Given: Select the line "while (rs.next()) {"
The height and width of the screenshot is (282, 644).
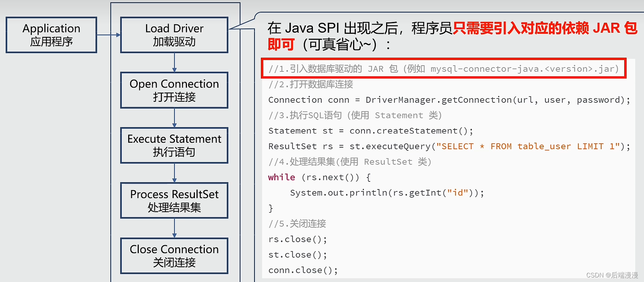Looking at the screenshot, I should tap(320, 177).
